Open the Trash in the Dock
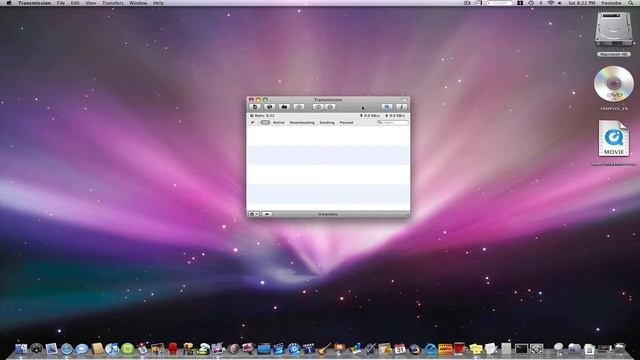 (x=620, y=348)
